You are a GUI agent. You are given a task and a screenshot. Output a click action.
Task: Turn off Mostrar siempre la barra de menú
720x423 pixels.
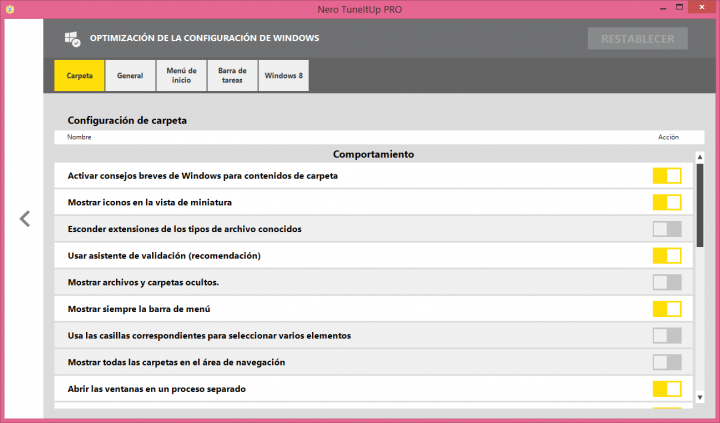coord(667,309)
